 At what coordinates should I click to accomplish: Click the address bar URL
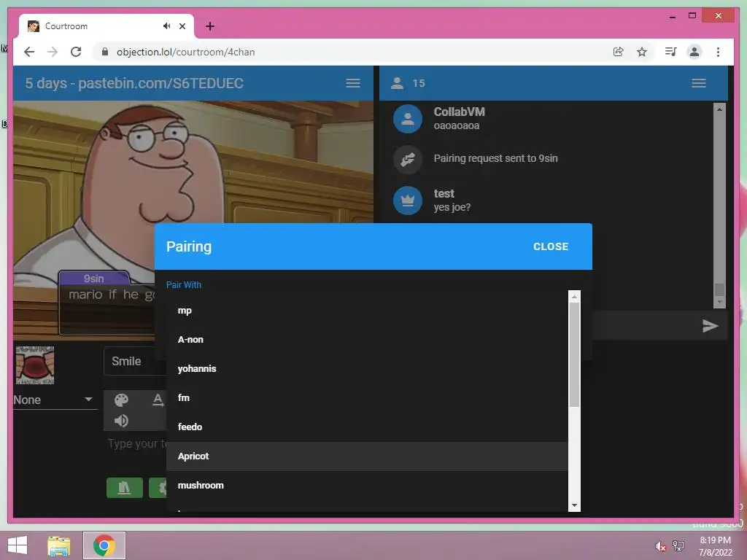tap(186, 52)
